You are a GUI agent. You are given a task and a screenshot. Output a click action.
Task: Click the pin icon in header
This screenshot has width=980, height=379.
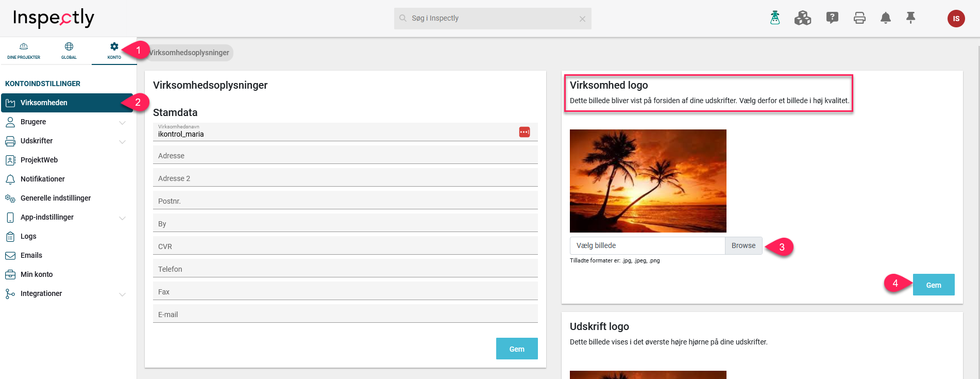(911, 18)
